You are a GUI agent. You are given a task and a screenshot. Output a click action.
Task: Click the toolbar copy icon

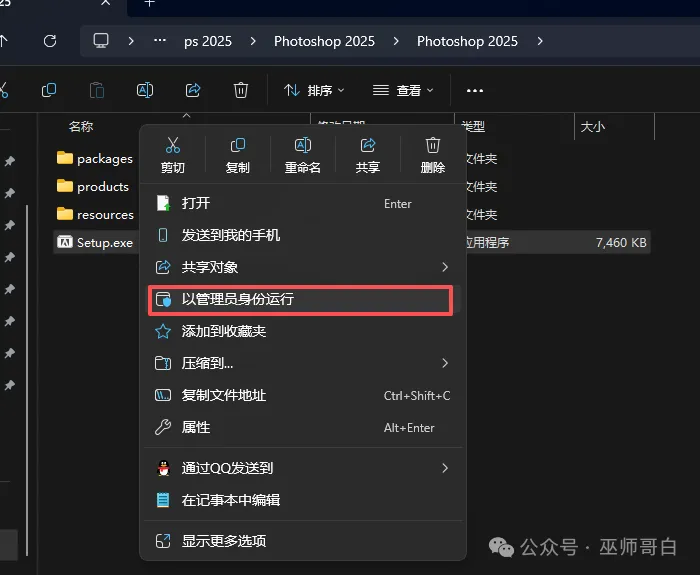(x=49, y=91)
